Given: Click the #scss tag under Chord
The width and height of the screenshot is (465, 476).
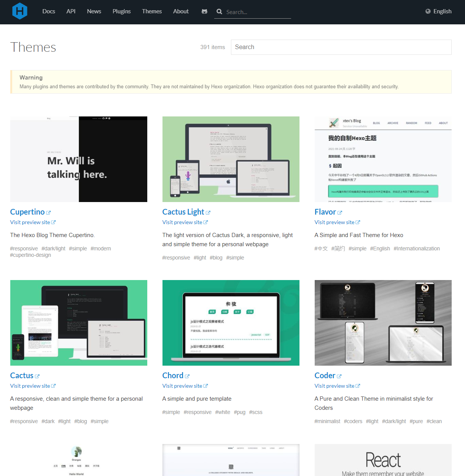Looking at the screenshot, I should click(x=256, y=412).
